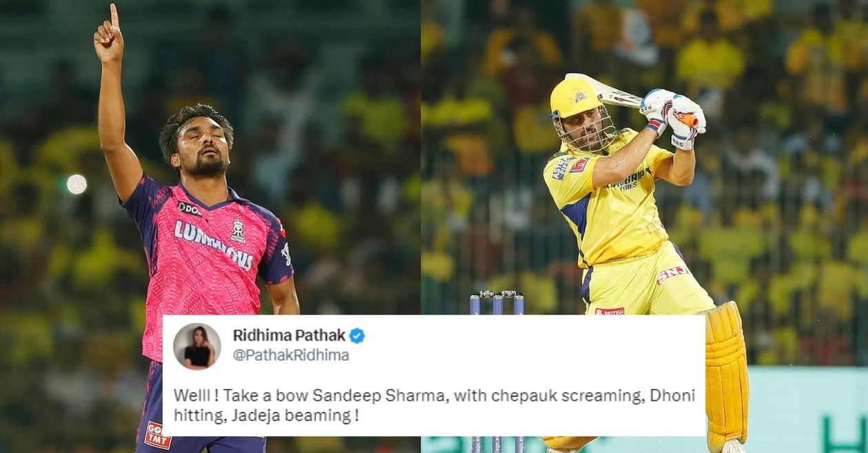
Task: Open the @PathakRidhima handle link
Action: [291, 356]
